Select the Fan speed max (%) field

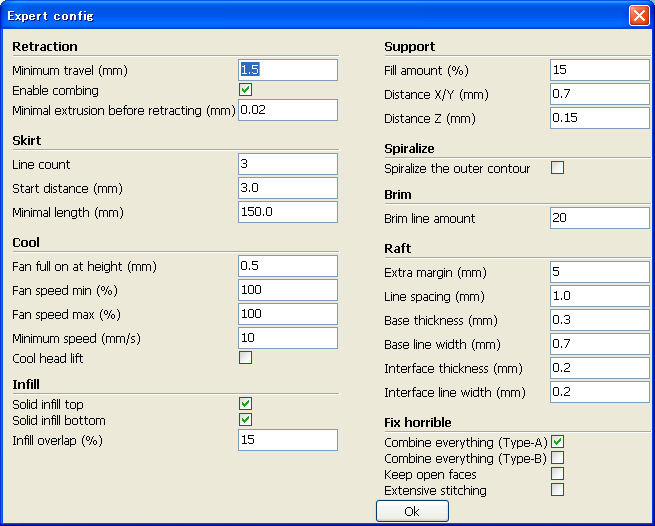point(288,314)
